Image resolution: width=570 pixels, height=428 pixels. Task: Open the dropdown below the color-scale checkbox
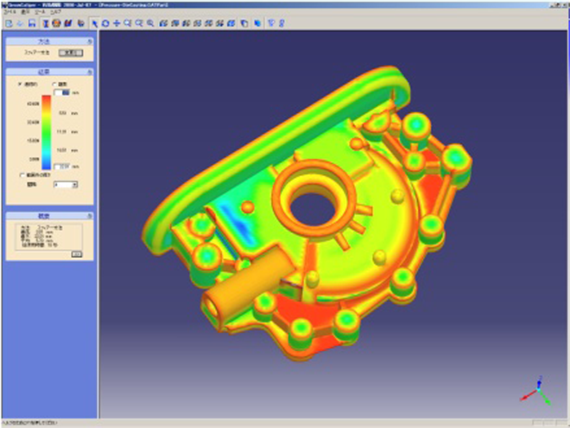pos(66,185)
